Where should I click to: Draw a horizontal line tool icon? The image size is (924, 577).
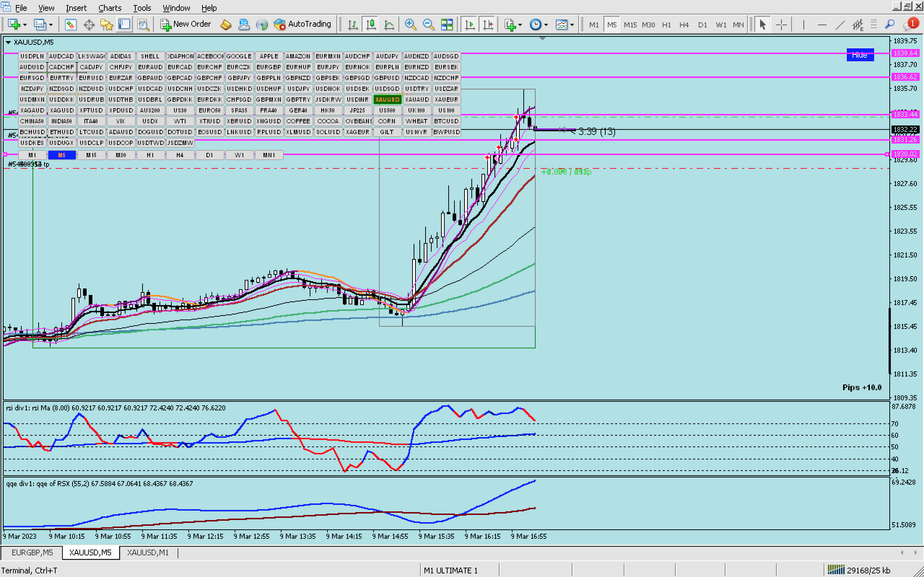(x=821, y=25)
